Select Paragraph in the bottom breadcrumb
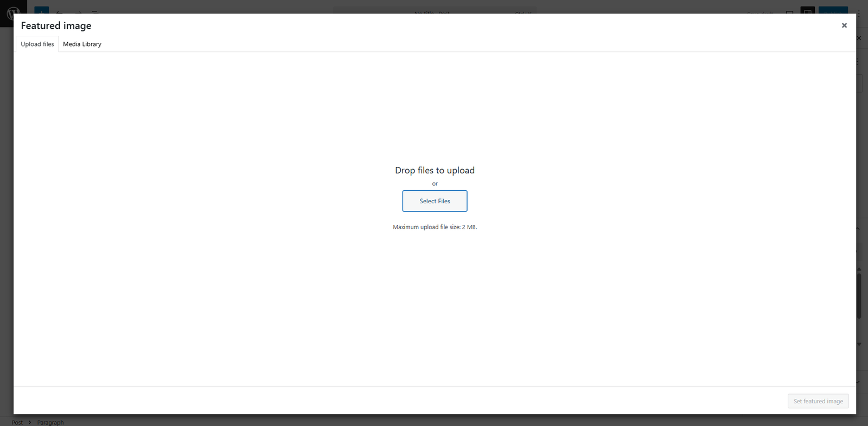Screen dimensions: 868x426 point(50,422)
